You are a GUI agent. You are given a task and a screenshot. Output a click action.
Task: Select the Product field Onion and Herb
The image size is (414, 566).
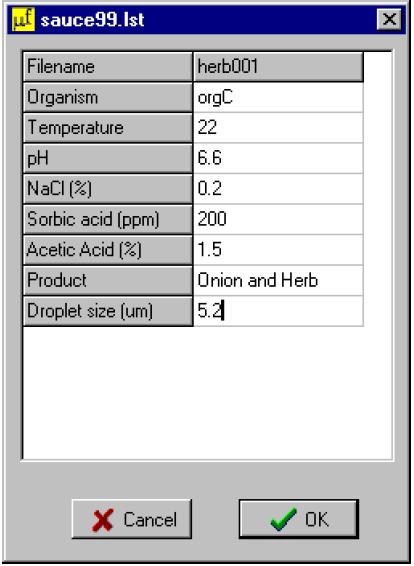[x=278, y=280]
